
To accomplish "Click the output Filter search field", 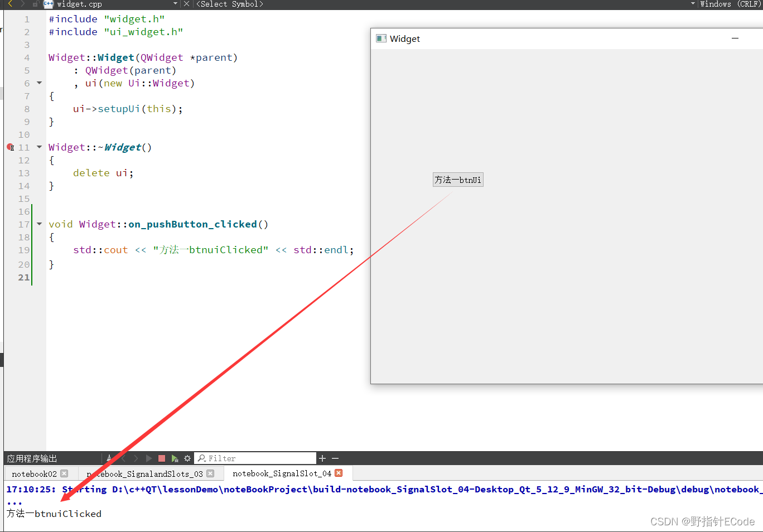I will coord(255,458).
